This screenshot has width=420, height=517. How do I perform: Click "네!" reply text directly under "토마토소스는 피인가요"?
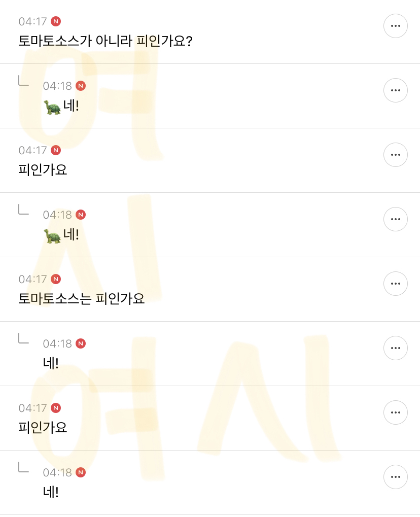pos(51,363)
